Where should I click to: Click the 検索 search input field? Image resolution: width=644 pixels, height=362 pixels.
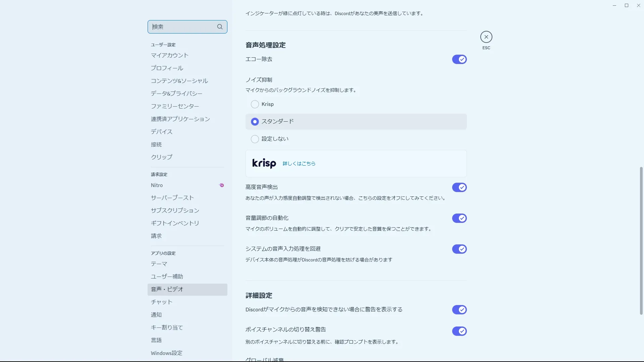pos(183,27)
